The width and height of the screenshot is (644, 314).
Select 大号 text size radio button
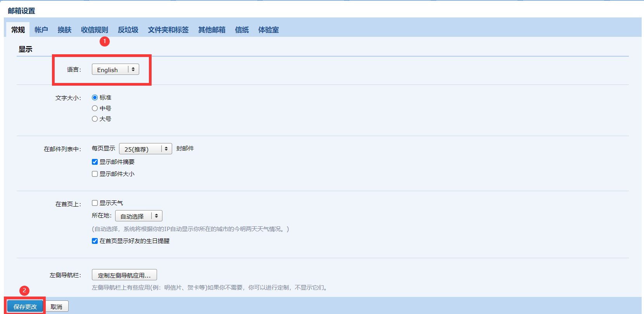[95, 119]
